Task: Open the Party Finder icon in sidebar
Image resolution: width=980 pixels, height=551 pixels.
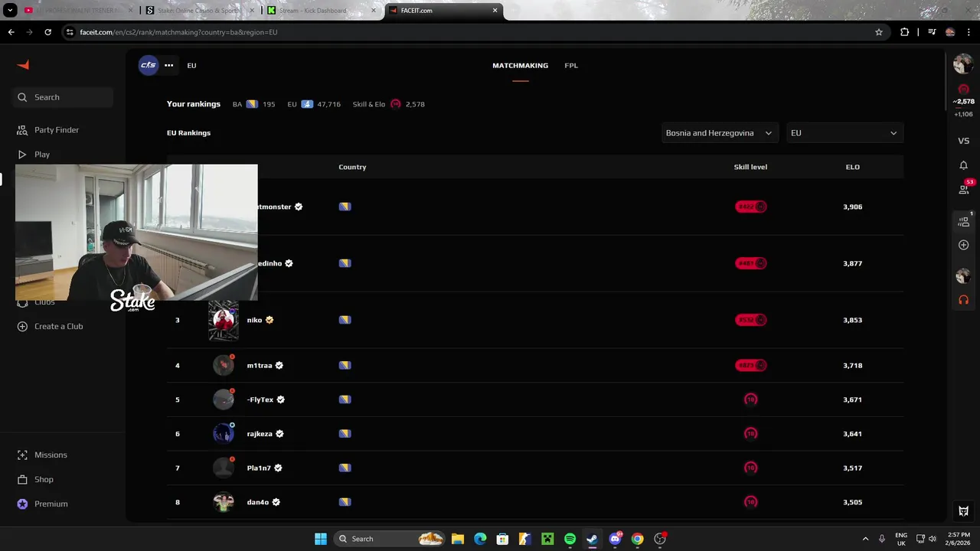Action: point(22,130)
